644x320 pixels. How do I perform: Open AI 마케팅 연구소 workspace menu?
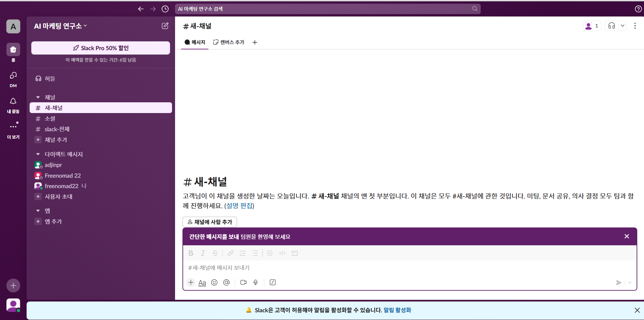click(x=61, y=26)
